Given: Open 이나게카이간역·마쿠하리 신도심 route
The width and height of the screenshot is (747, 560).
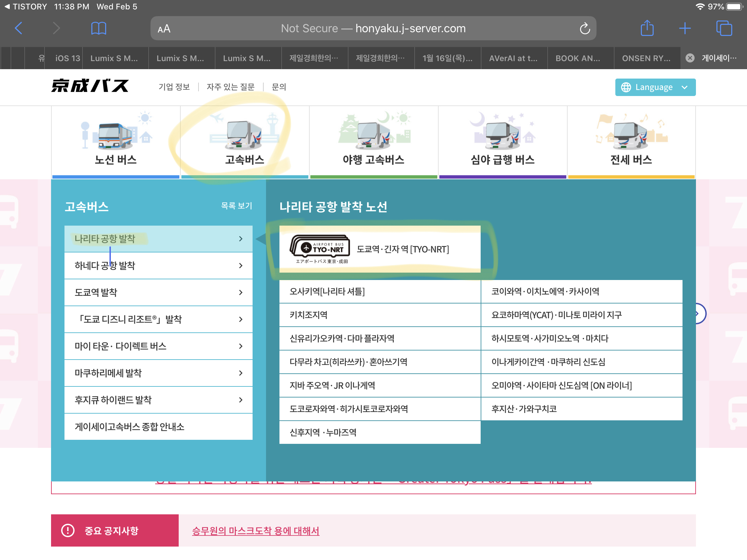Looking at the screenshot, I should tap(582, 362).
